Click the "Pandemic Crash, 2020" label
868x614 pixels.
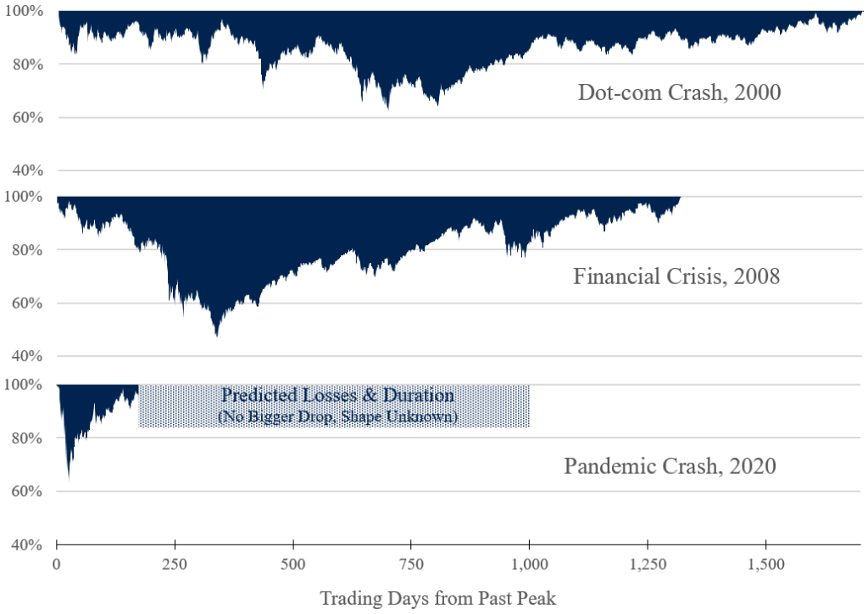point(670,466)
